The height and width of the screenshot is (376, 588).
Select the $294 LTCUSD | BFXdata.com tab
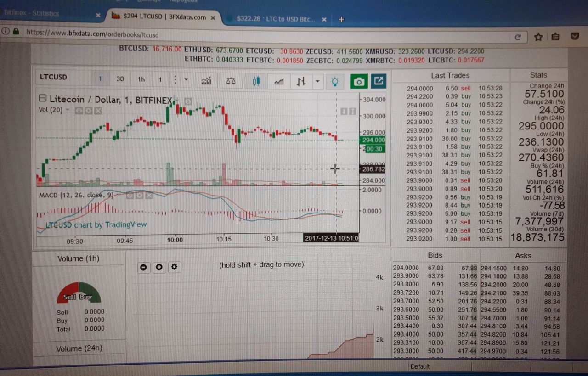click(165, 17)
